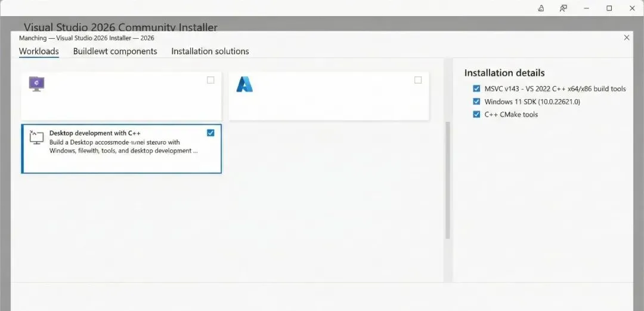Close the Visual Studio Installer main window
This screenshot has height=311, width=644.
[632, 8]
